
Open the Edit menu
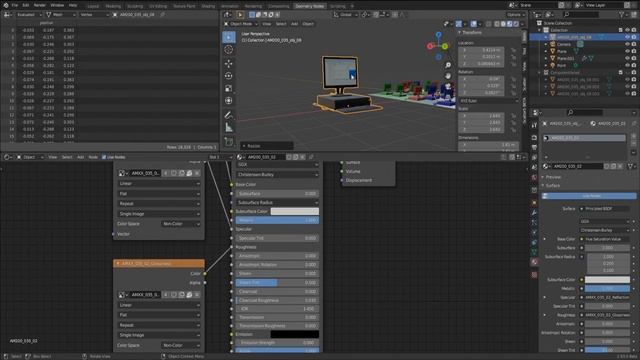click(x=26, y=5)
